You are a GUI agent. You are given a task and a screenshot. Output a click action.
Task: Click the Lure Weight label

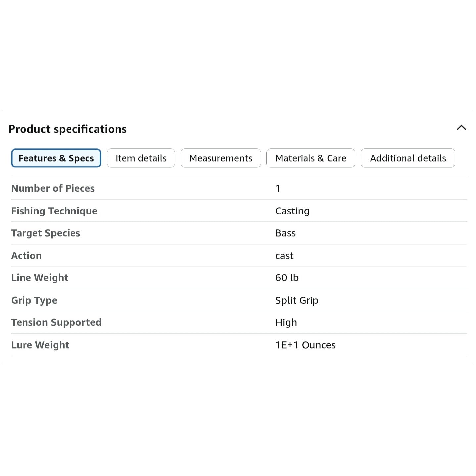[x=40, y=345]
